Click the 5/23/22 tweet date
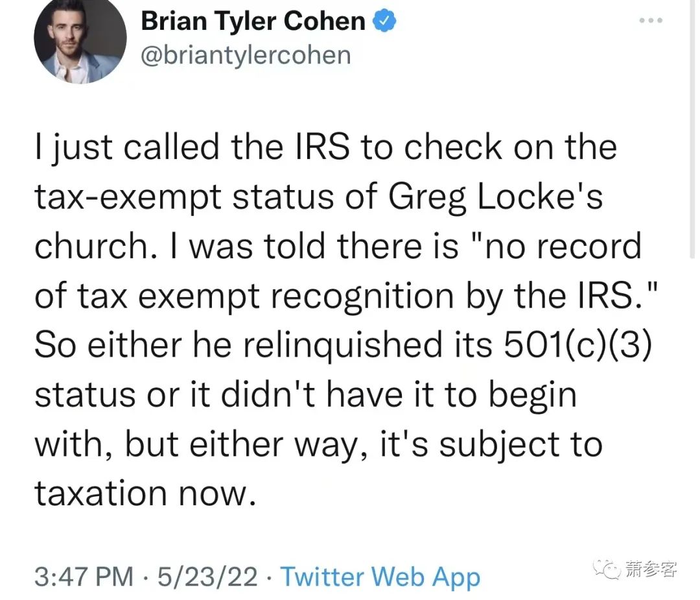Image resolution: width=700 pixels, height=600 pixels. 207,576
